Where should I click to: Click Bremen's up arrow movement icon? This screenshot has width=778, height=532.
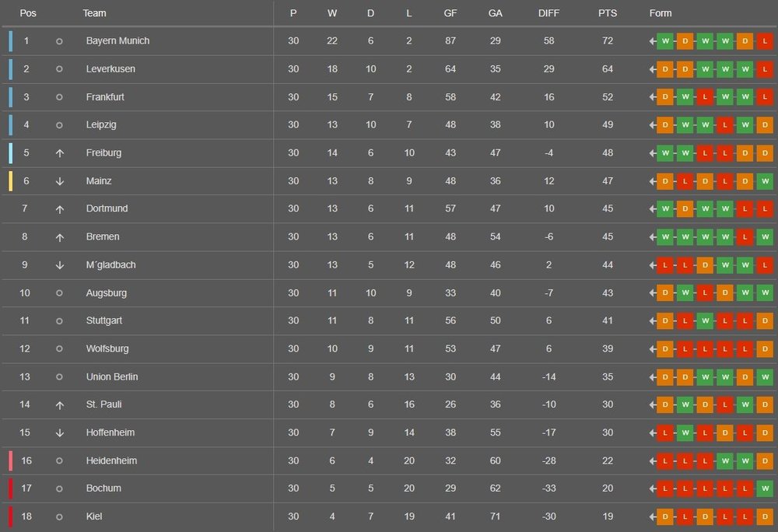coord(59,237)
